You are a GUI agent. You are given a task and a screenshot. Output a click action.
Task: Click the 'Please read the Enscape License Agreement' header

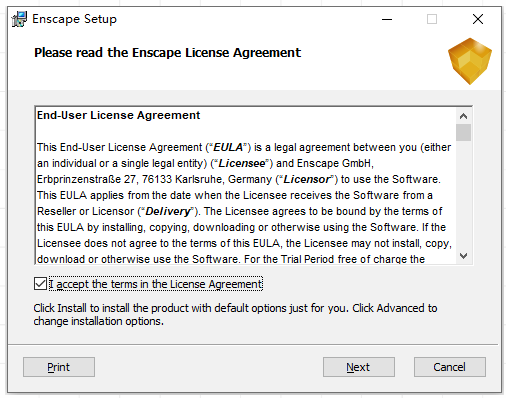[167, 53]
